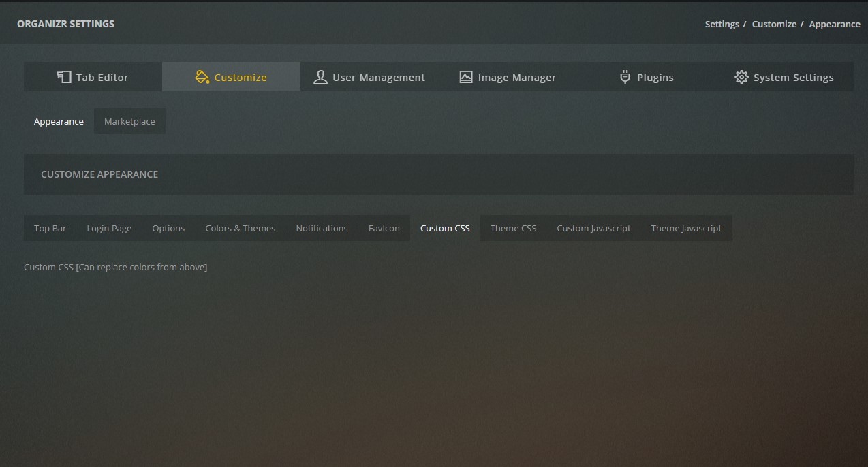Select the Custom CSS tab

[445, 228]
